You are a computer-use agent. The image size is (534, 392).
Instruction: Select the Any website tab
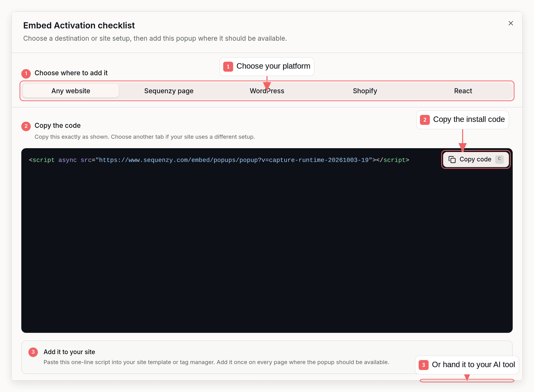[x=71, y=91]
